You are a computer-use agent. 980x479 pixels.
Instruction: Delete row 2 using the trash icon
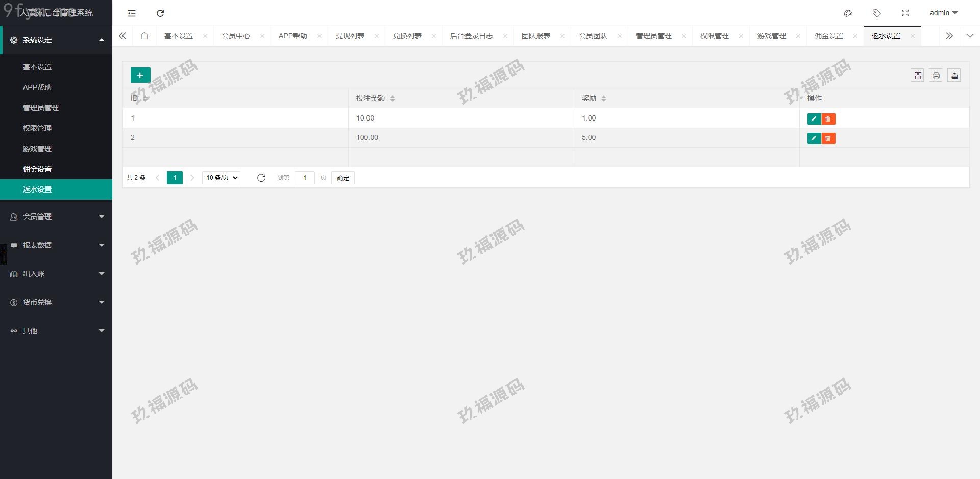click(828, 138)
